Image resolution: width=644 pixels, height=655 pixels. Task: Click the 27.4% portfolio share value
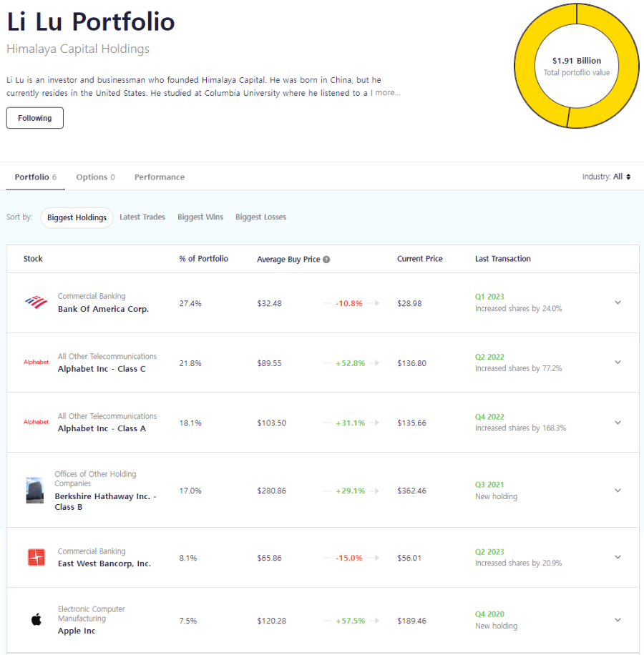pyautogui.click(x=190, y=303)
